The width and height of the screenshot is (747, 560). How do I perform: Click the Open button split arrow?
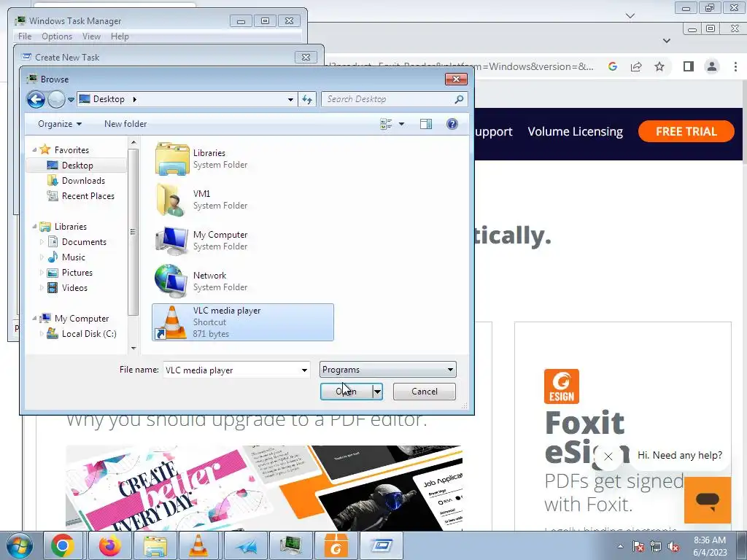coord(377,392)
